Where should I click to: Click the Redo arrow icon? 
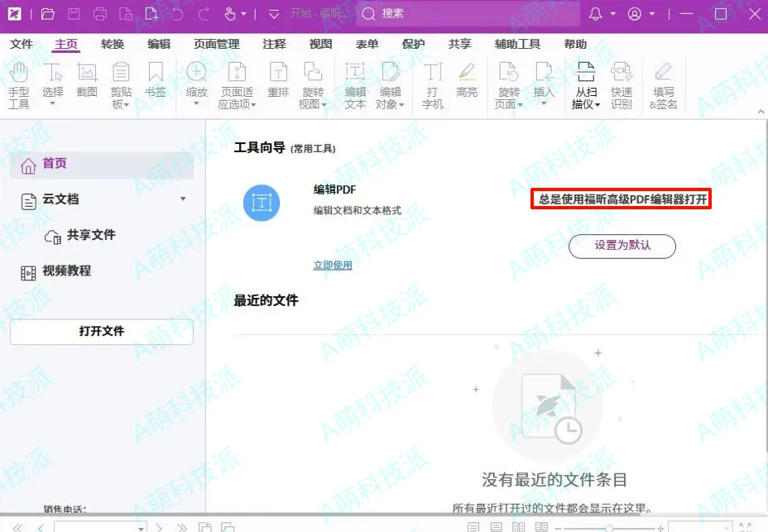tap(204, 14)
